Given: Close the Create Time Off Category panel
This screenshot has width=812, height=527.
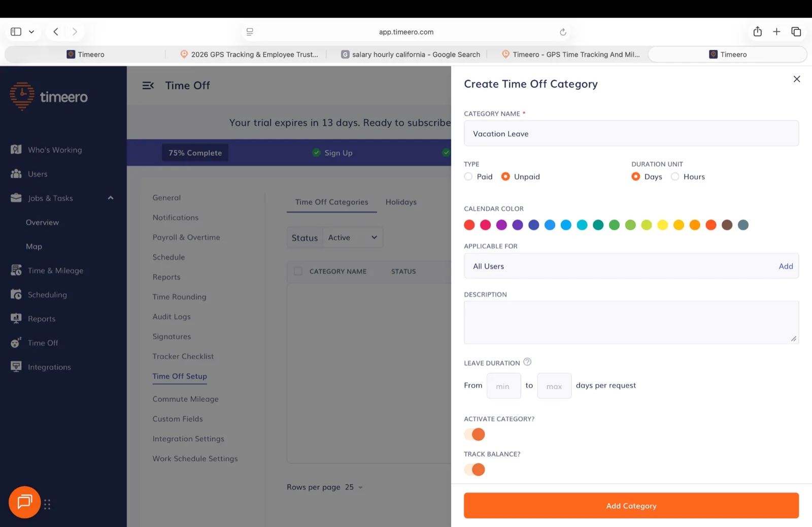Looking at the screenshot, I should (x=797, y=79).
